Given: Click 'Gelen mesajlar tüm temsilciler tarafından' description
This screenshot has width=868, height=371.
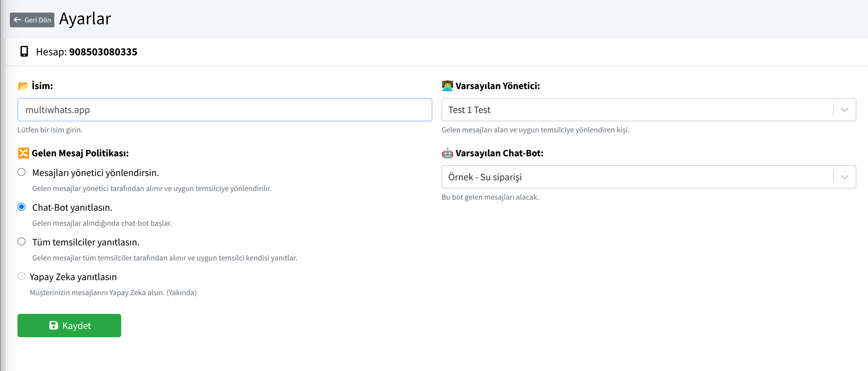Looking at the screenshot, I should [165, 258].
